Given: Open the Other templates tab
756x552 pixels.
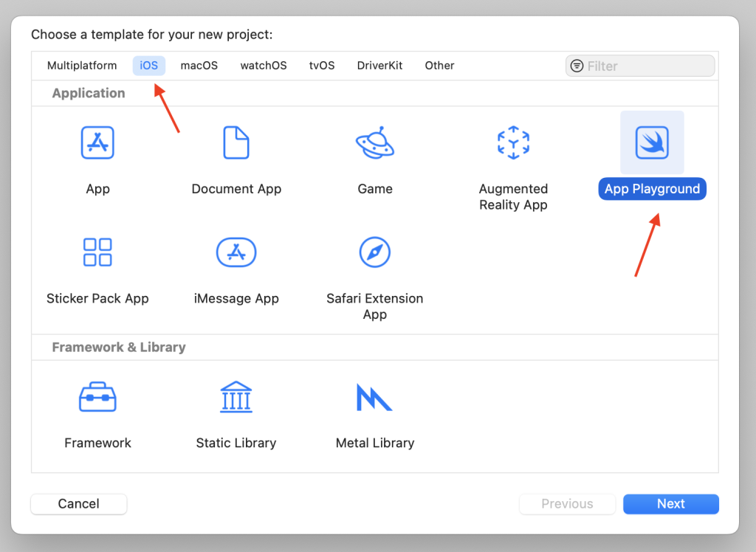Looking at the screenshot, I should tap(439, 66).
